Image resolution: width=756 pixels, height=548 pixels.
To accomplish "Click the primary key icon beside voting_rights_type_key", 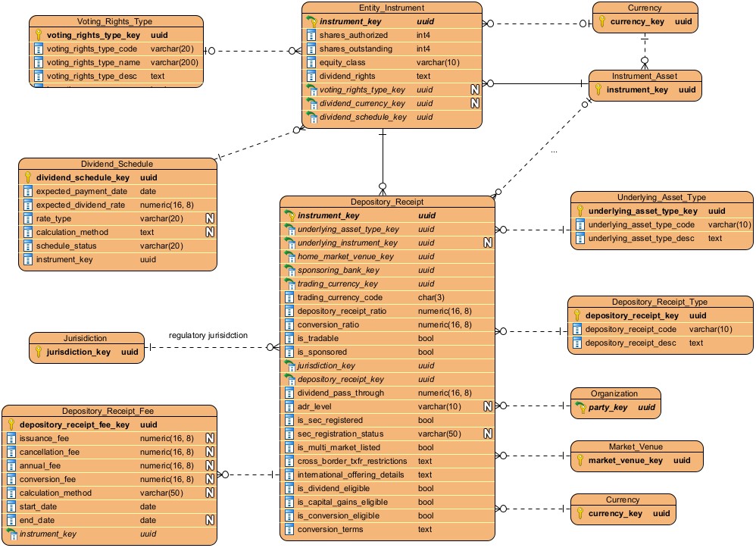I will 39,35.
